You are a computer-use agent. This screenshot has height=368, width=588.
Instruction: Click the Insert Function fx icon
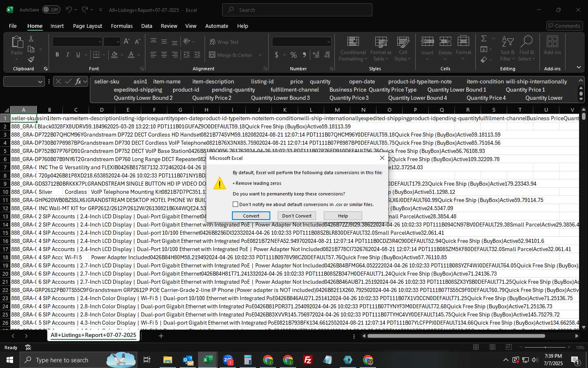[78, 81]
